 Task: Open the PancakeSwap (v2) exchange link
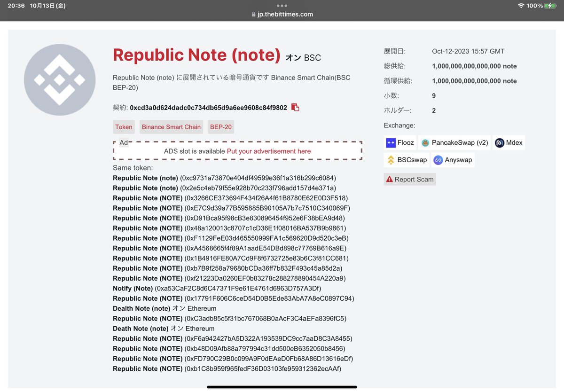(454, 143)
